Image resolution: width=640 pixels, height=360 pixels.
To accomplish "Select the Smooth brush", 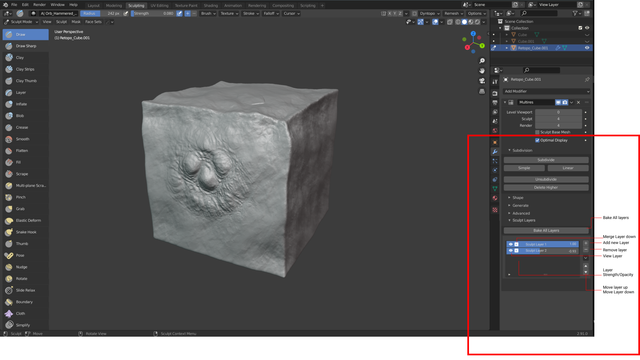I will [25, 139].
